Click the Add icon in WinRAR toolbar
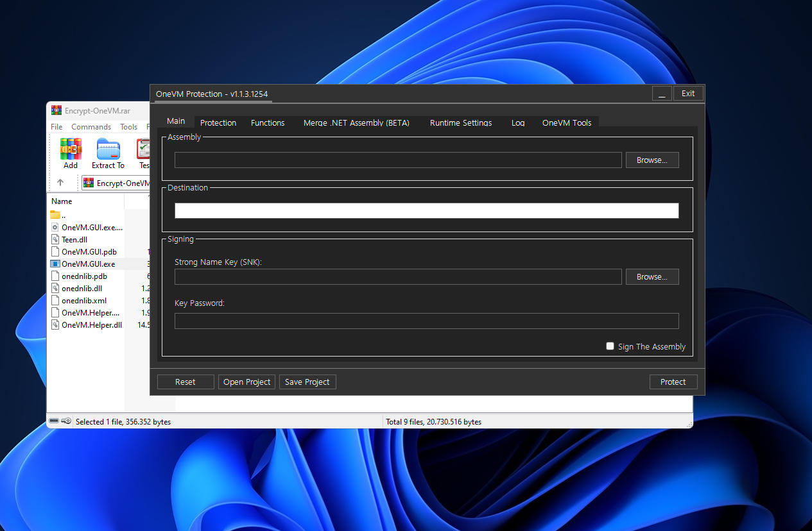812x531 pixels. 71,153
